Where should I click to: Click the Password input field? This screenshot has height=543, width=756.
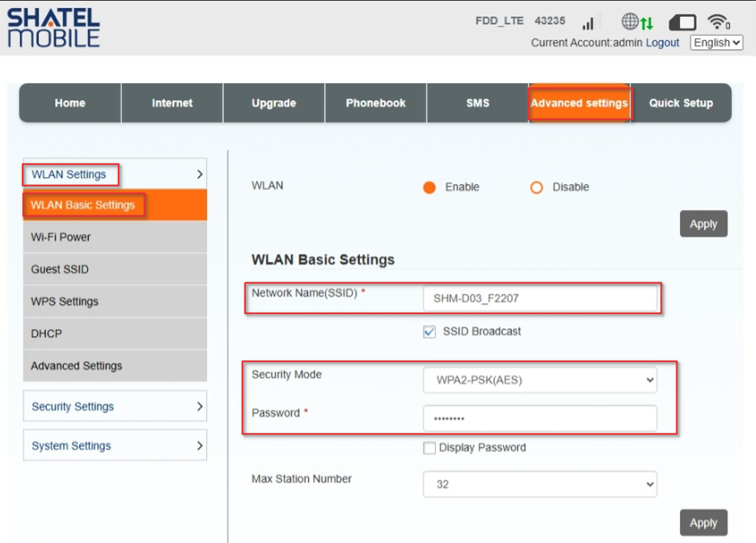pyautogui.click(x=539, y=418)
